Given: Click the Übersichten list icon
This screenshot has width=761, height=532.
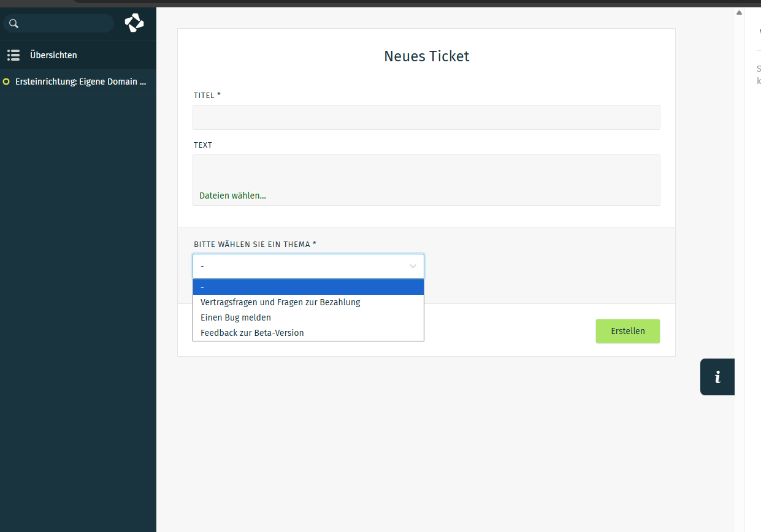Looking at the screenshot, I should click(x=13, y=55).
